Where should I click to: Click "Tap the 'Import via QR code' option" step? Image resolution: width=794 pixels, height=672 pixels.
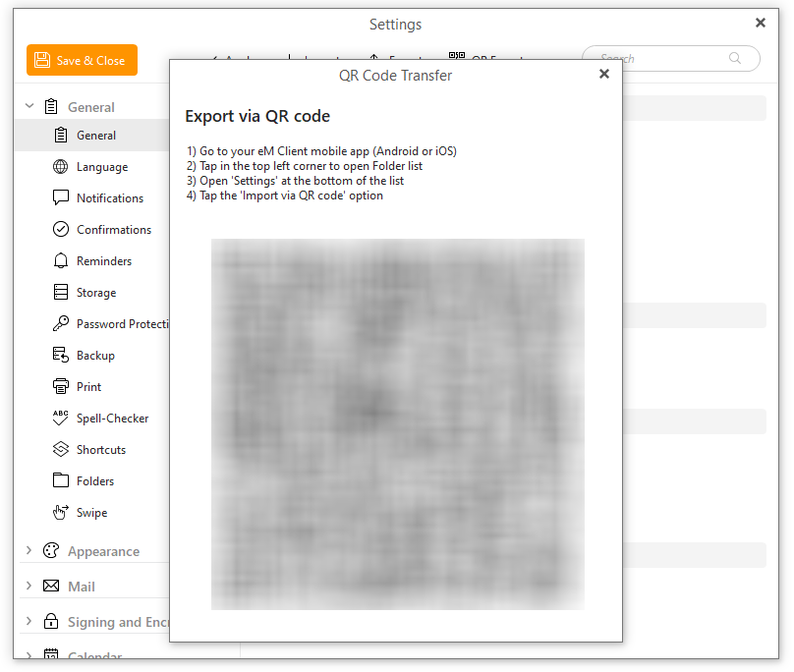(285, 196)
